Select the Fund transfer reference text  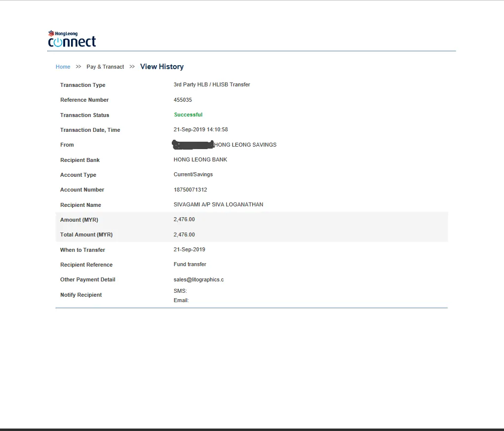pos(190,264)
